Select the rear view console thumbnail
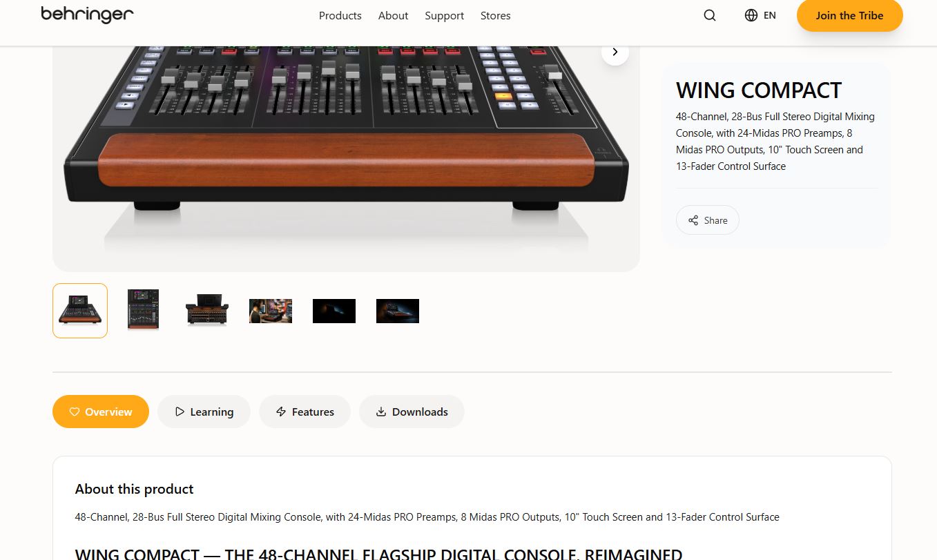Image resolution: width=937 pixels, height=560 pixels. tap(207, 311)
